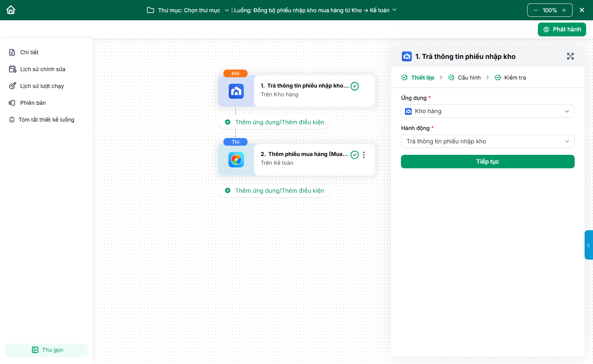Image resolution: width=593 pixels, height=364 pixels.
Task: Click the expand panel icon beside step title
Action: (x=570, y=57)
